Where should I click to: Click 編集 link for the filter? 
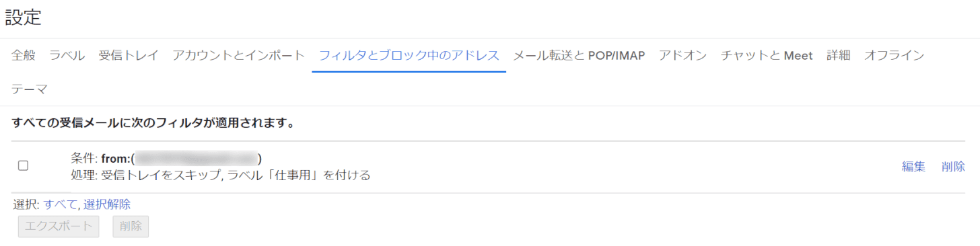tap(913, 167)
